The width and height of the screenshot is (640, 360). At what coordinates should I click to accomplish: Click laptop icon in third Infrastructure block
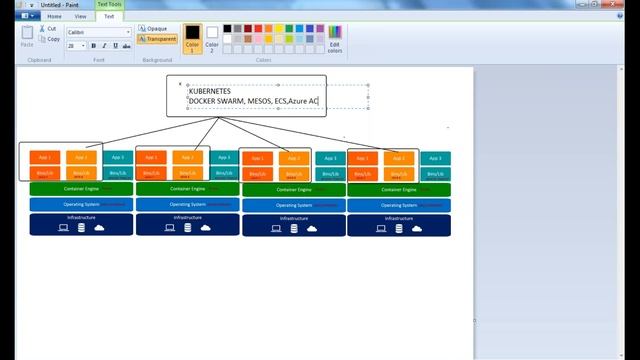[276, 229]
